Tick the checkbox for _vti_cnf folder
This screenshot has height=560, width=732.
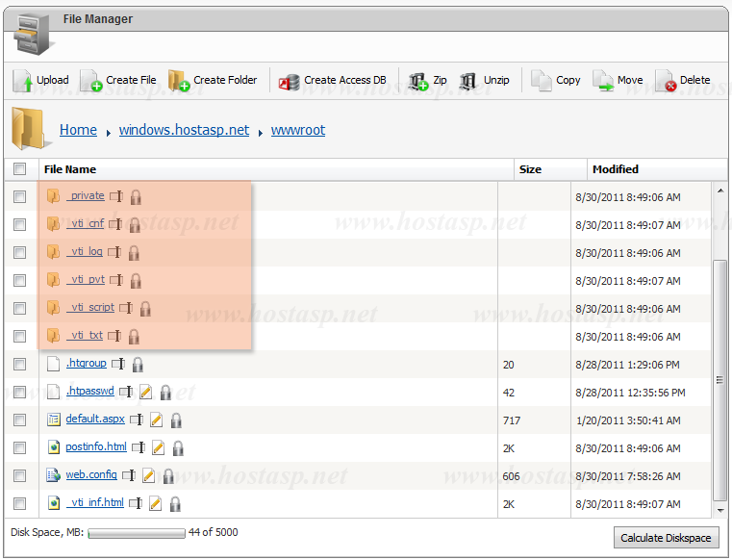20,224
